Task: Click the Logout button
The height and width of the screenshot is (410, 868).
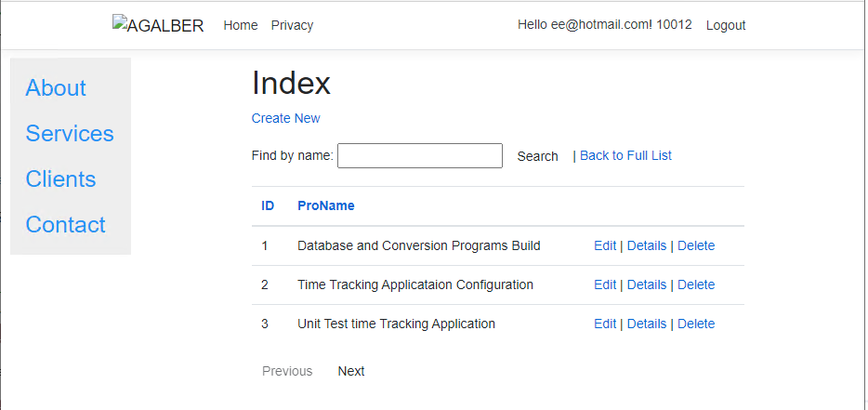Action: 726,25
